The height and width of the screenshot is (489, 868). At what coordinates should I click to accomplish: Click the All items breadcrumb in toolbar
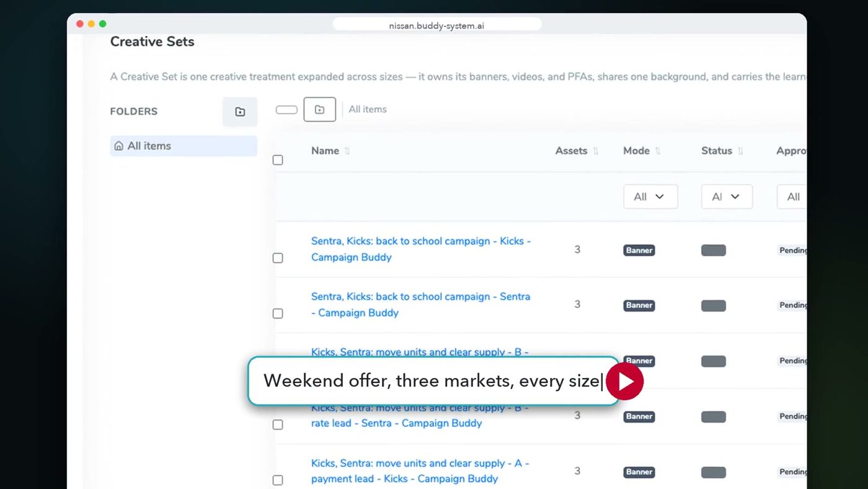[x=368, y=109]
